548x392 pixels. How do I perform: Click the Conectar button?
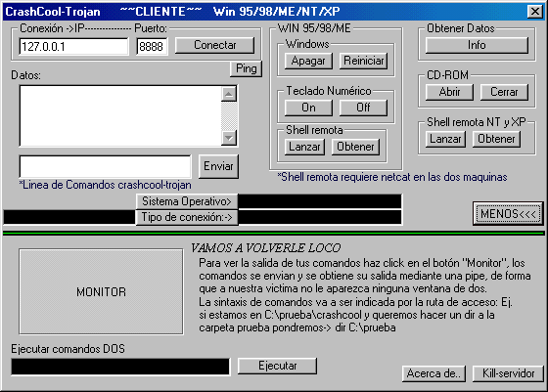coord(214,45)
